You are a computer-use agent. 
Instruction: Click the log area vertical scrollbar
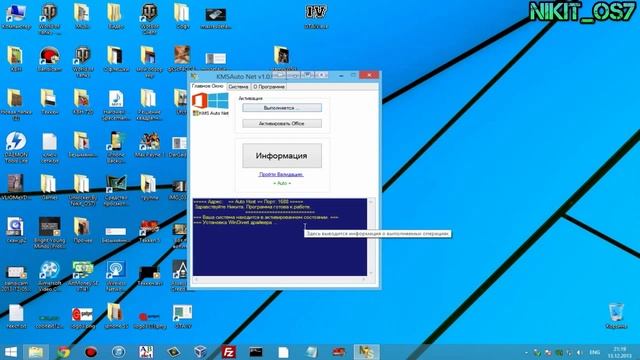[x=371, y=237]
